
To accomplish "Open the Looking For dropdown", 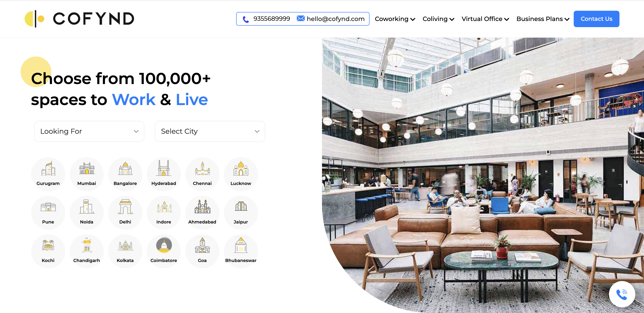I will (x=89, y=131).
